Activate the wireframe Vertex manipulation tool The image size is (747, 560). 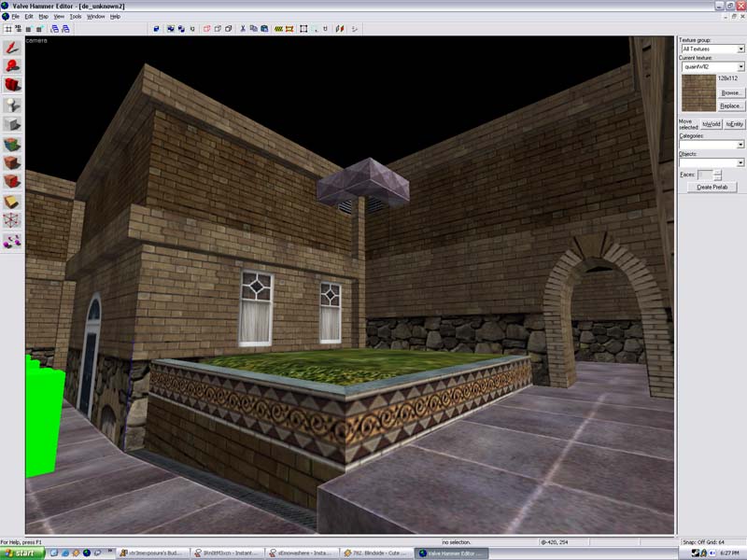click(12, 220)
